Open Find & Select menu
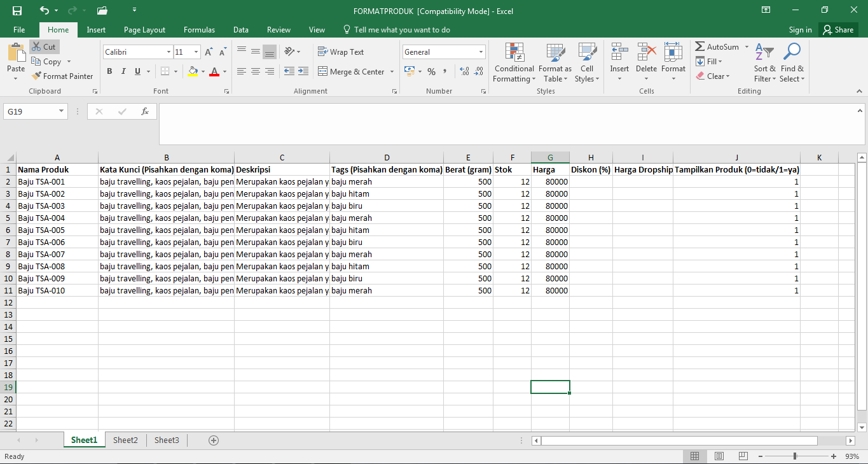The width and height of the screenshot is (868, 464). click(x=792, y=62)
